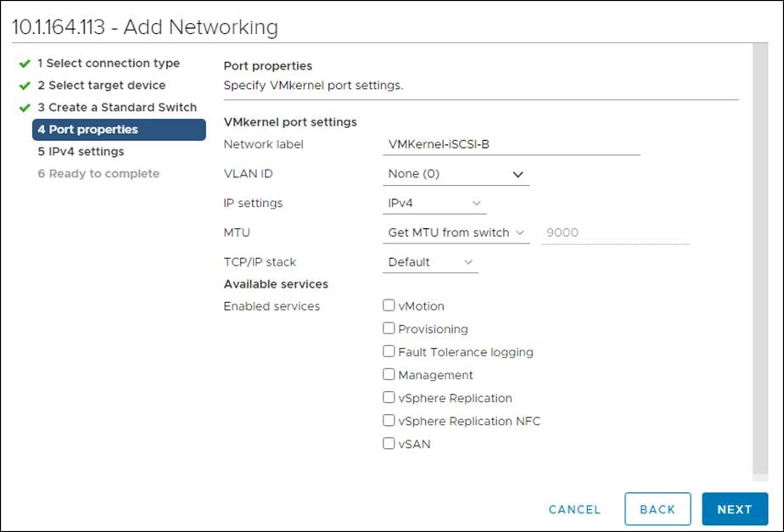Click green checkmark beside Select target device
Image resolution: width=784 pixels, height=532 pixels.
[x=25, y=86]
